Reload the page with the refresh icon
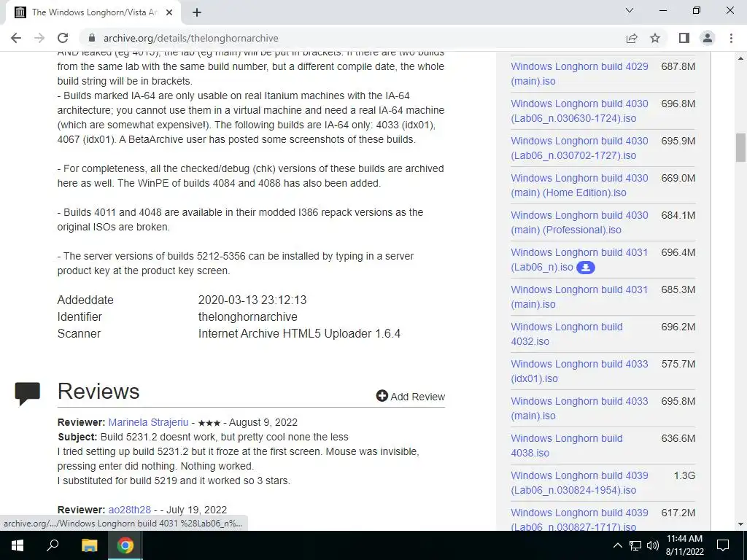 tap(63, 38)
